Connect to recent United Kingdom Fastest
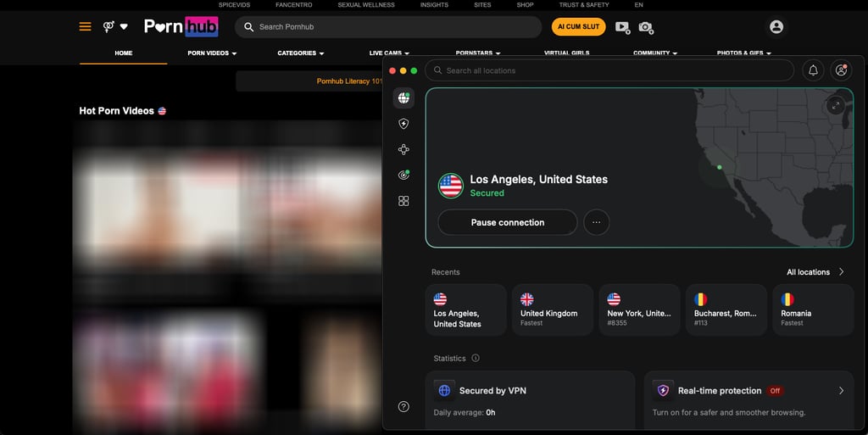Screen dimensions: 868x435 (553, 310)
